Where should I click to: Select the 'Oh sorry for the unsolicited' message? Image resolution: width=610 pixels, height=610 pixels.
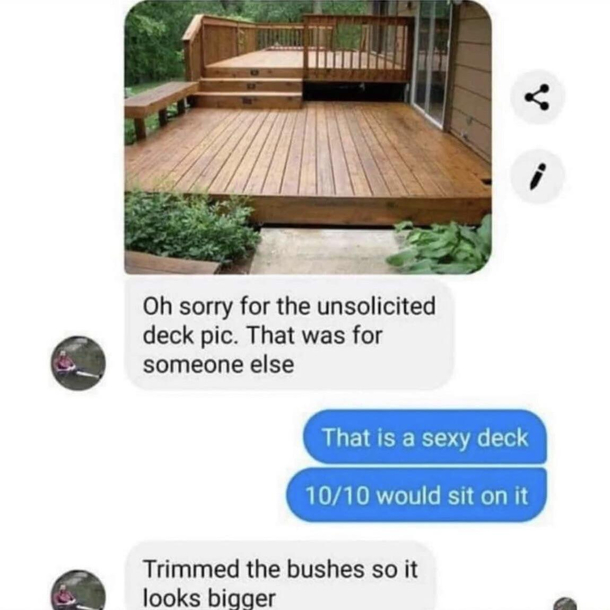pyautogui.click(x=289, y=335)
